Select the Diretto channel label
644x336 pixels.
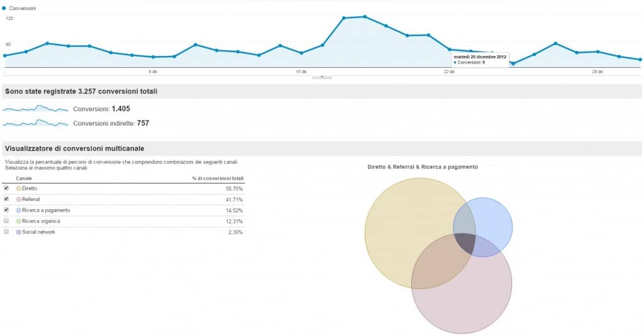click(30, 188)
